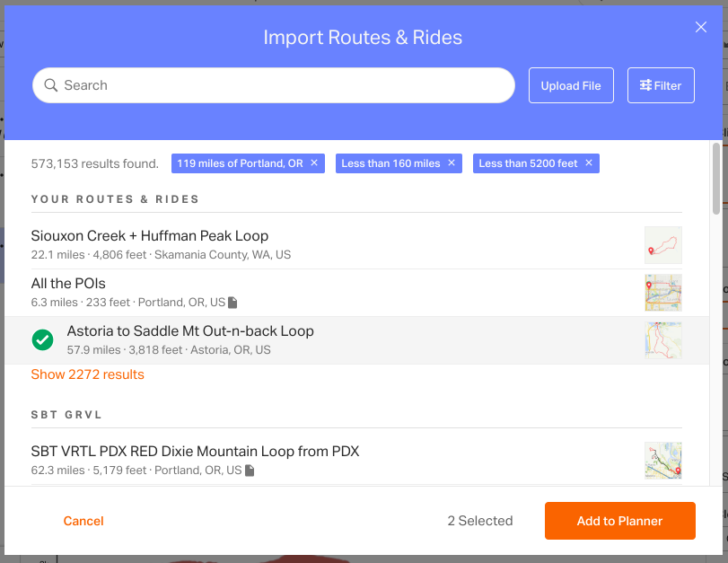Screen dimensions: 728x563
Task: Select the Siouxon Creek + Huffman Peak Loop route
Action: tap(356, 245)
